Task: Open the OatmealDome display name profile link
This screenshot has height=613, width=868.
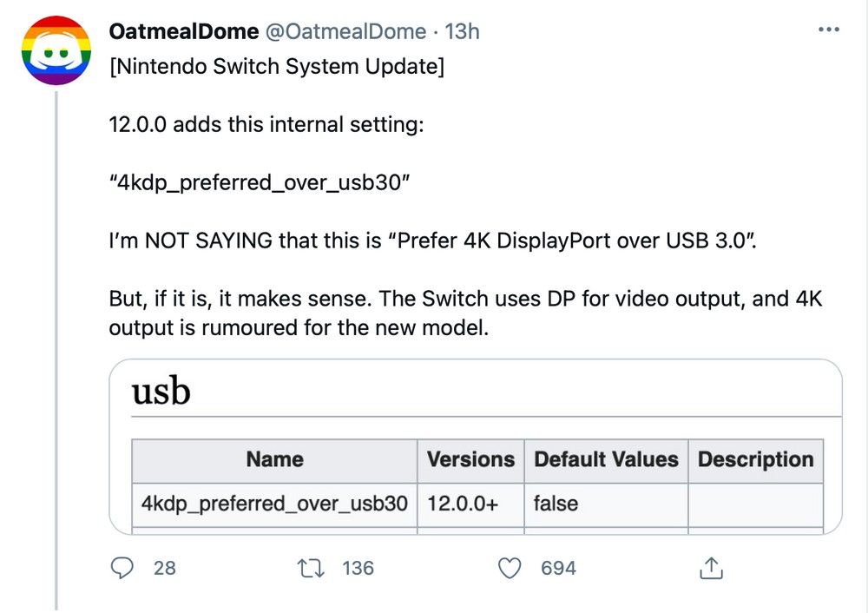Action: (x=184, y=32)
